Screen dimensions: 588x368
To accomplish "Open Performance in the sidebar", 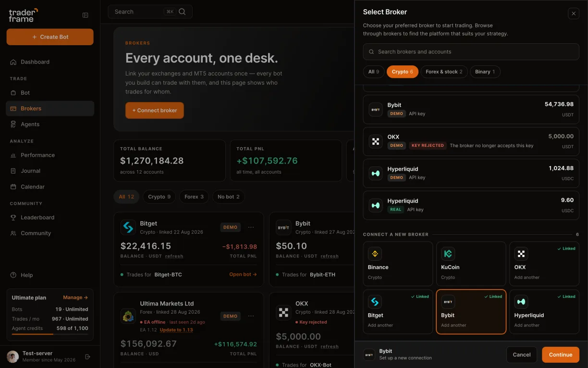I will coord(50,155).
